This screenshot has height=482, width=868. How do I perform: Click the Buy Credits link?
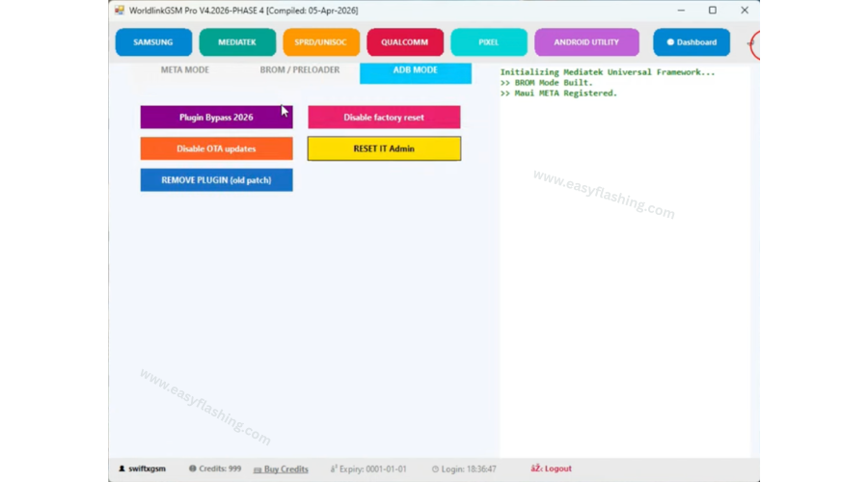281,469
